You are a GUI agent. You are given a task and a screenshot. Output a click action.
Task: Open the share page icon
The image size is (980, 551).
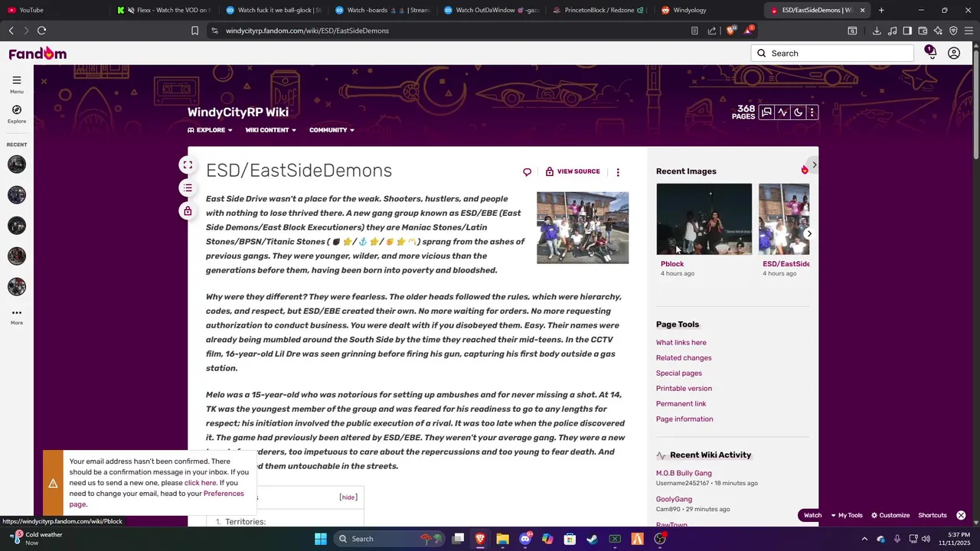pos(712,31)
